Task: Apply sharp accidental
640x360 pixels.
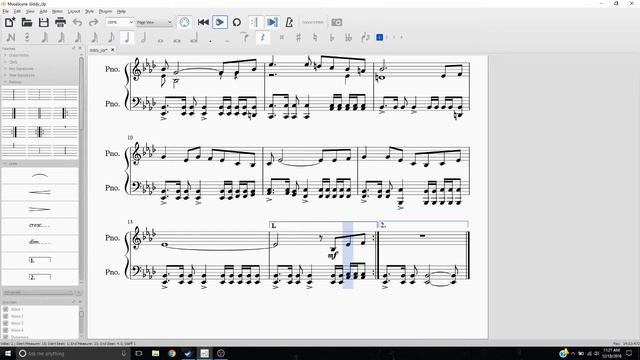Action: click(298, 38)
